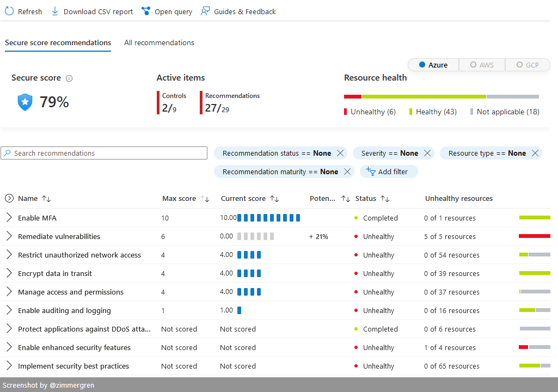Click the Refresh icon
The width and height of the screenshot is (558, 392).
click(x=9, y=11)
